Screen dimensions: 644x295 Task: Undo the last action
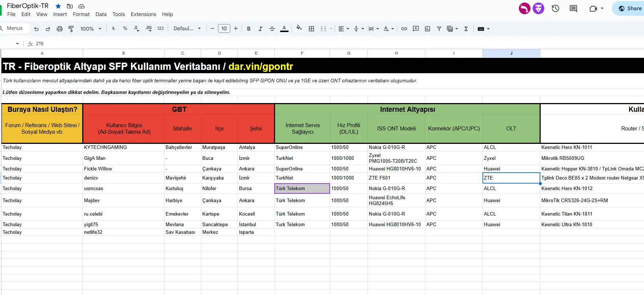point(36,29)
